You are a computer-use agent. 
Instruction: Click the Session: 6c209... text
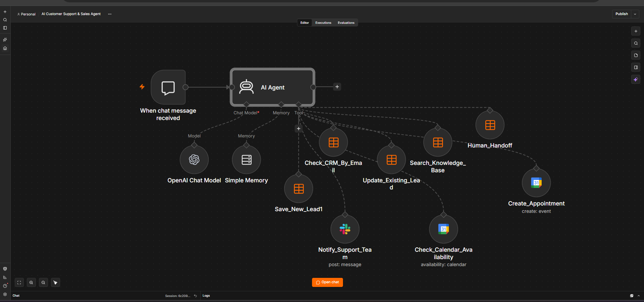(x=178, y=296)
